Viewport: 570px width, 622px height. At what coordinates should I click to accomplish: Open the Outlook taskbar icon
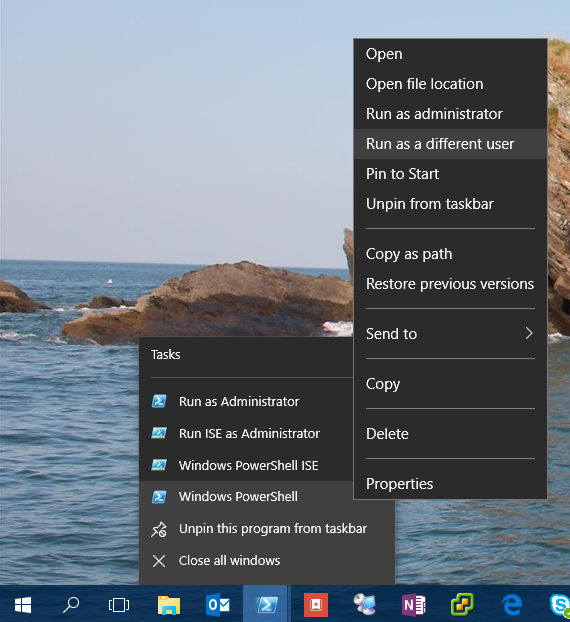point(218,605)
